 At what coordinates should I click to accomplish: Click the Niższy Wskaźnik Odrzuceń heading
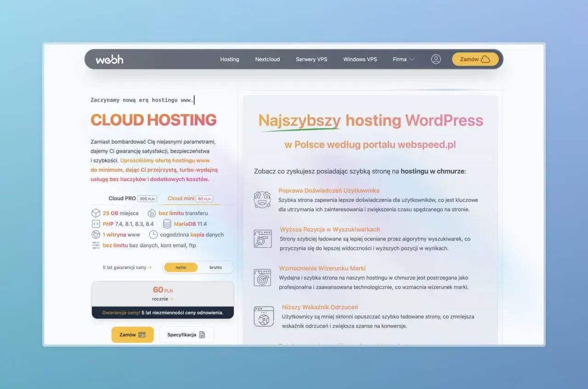(320, 307)
